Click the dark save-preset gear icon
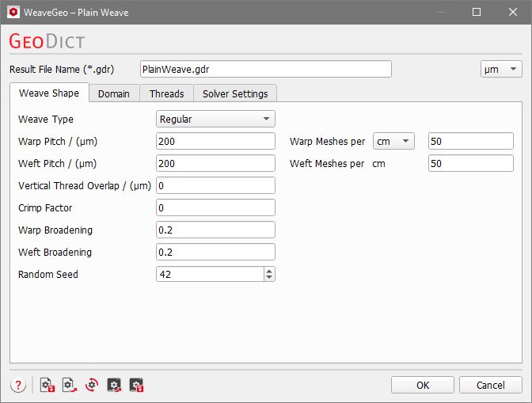 point(136,385)
